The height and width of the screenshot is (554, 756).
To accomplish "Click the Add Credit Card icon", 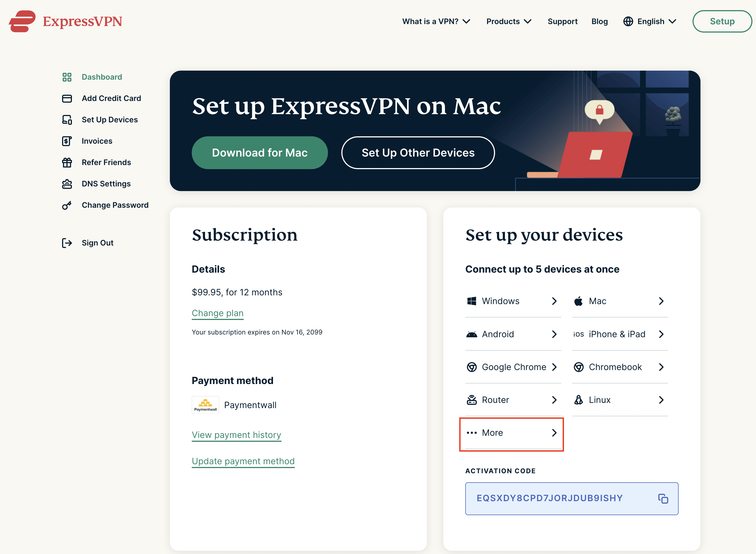I will point(68,98).
